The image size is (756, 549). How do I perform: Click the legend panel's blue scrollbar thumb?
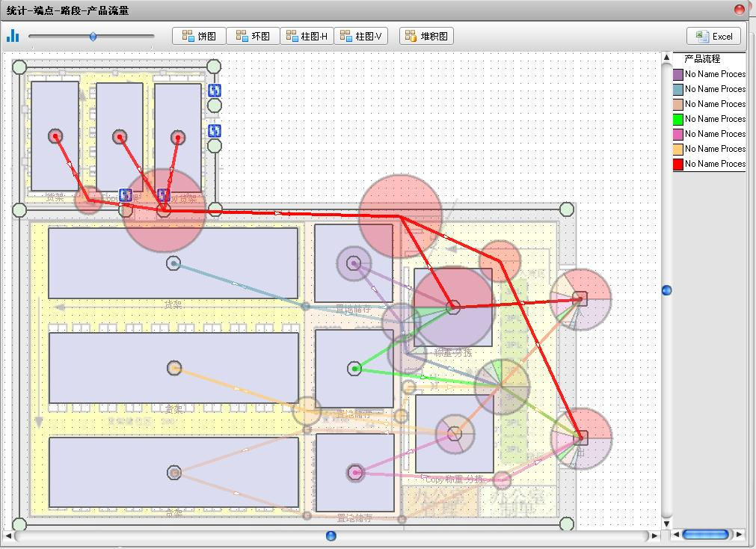[705, 534]
